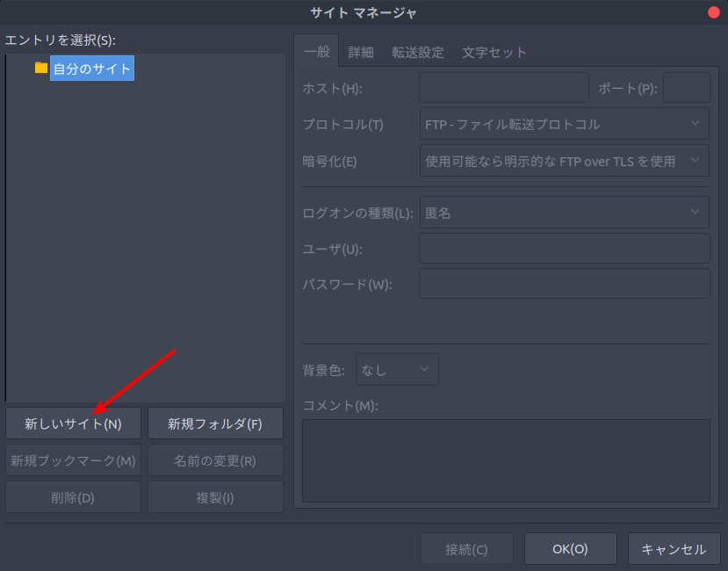This screenshot has width=728, height=571.
Task: Switch to the 転送設定 tab
Action: 418,51
